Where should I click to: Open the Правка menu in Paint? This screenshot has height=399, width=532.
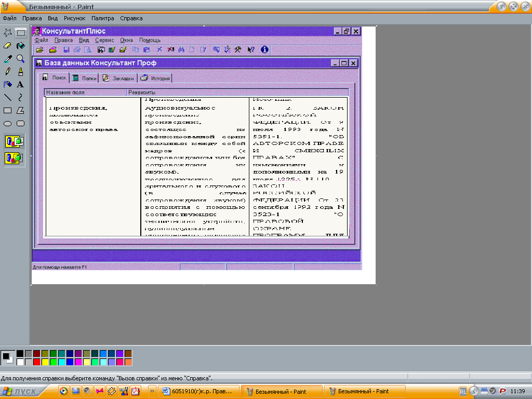click(32, 18)
